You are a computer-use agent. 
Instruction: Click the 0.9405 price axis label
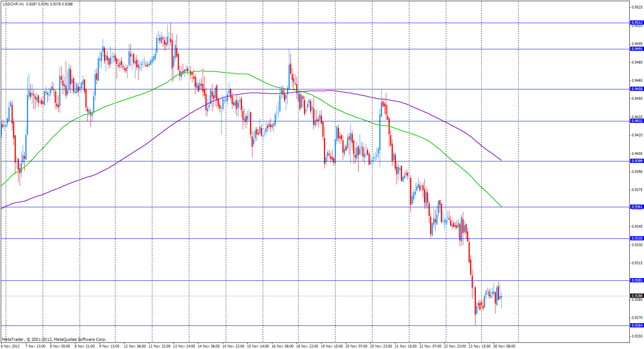637,154
